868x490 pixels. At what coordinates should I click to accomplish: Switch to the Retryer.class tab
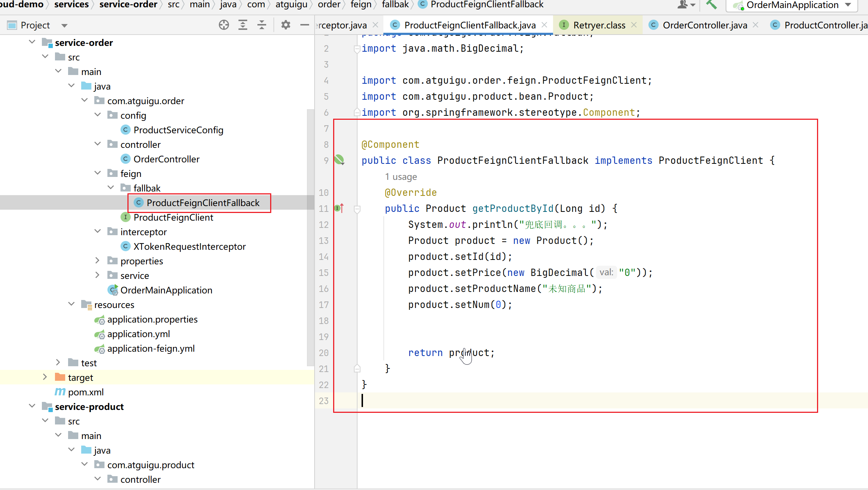[599, 25]
